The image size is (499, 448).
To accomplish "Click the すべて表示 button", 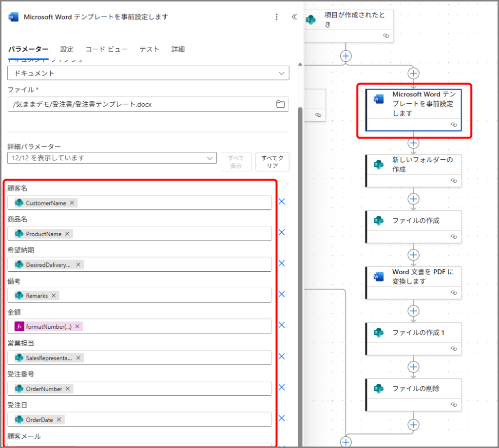I will coord(236,162).
